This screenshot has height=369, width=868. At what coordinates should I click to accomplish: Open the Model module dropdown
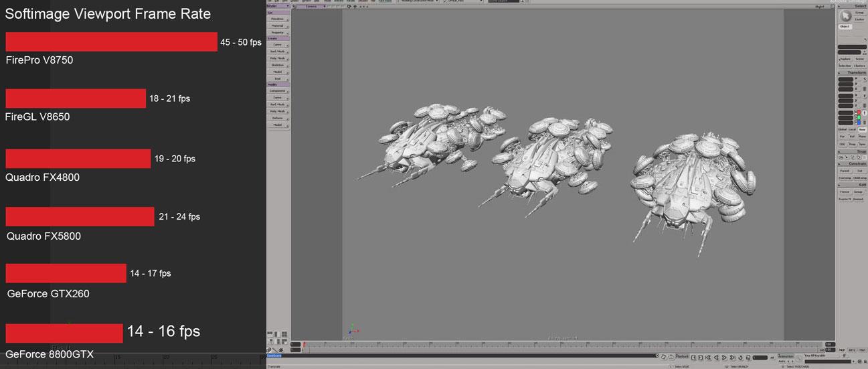(277, 5)
